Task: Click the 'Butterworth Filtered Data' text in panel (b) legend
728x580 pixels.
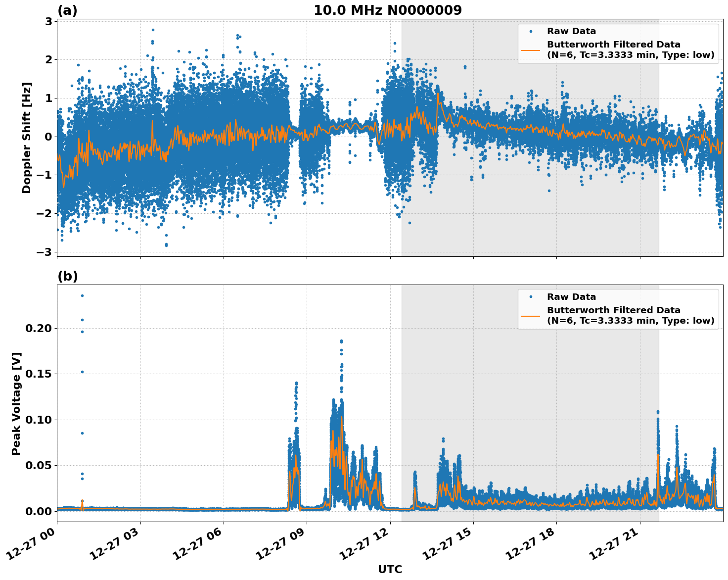Action: pos(613,310)
